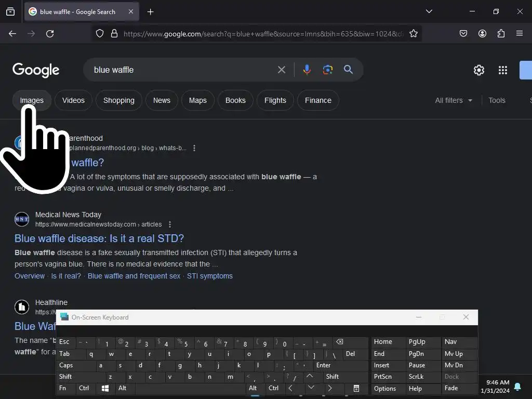
Task: Click the context menu key on keyboard
Action: [x=356, y=388]
